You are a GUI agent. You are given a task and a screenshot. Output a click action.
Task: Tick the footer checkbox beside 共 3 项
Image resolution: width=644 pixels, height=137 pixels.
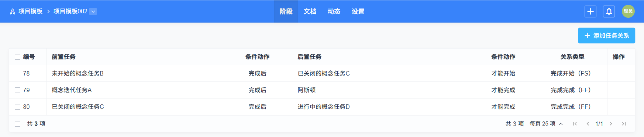(17, 124)
